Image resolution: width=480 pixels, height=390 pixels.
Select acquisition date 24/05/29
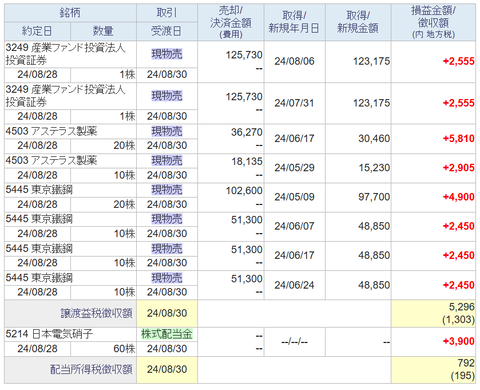(x=294, y=168)
